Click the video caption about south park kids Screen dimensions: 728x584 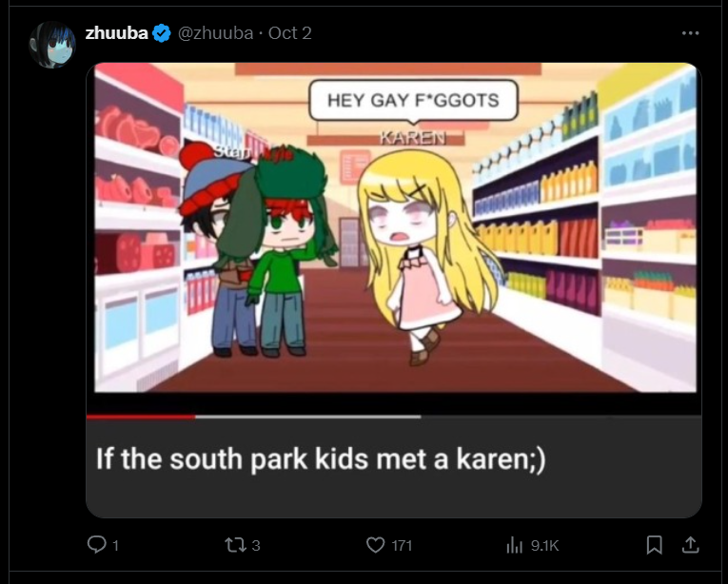click(321, 458)
